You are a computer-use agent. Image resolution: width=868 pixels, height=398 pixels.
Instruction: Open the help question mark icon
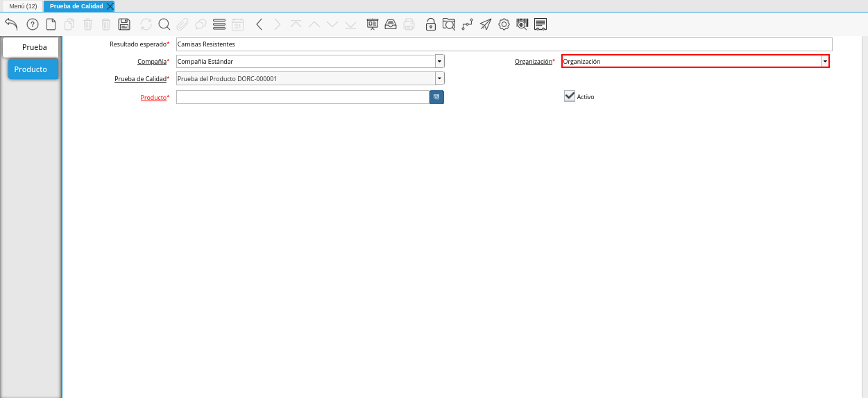point(33,24)
